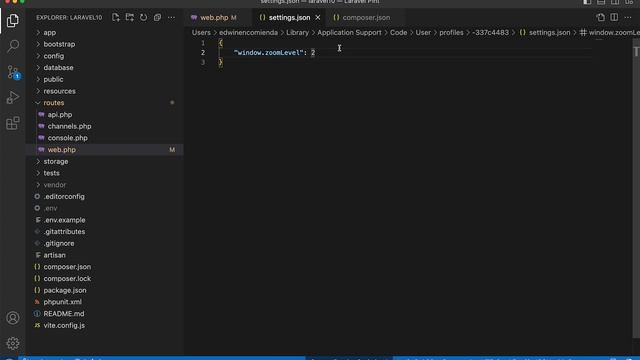The height and width of the screenshot is (360, 640).
Task: Open the Run and Debug view
Action: coord(13,98)
